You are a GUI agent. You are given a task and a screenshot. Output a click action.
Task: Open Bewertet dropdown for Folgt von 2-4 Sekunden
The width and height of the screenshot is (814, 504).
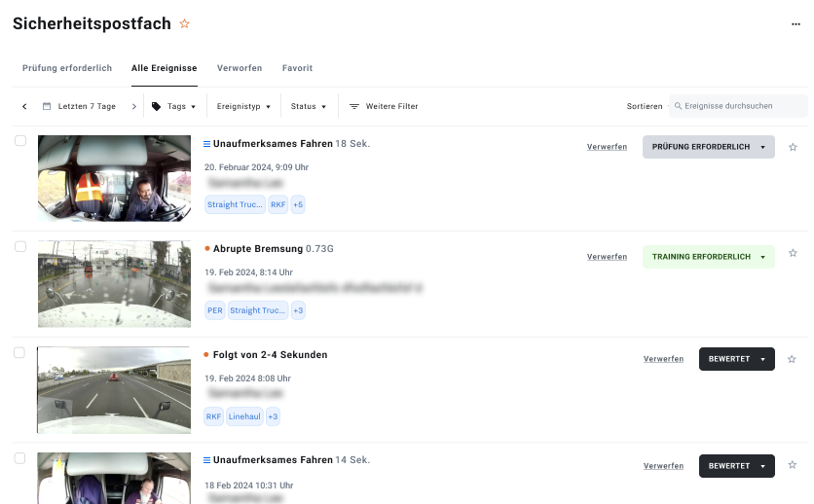click(737, 359)
